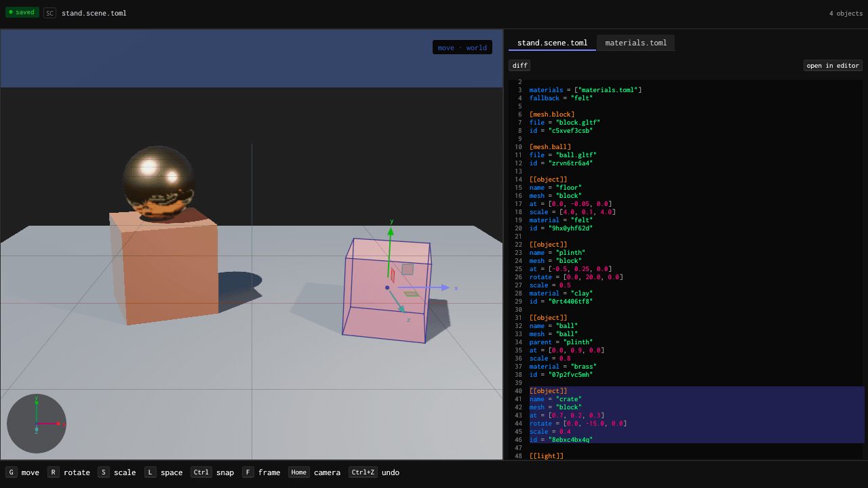Click the red X handle on orientation widget
This screenshot has width=868, height=488.
(58, 424)
